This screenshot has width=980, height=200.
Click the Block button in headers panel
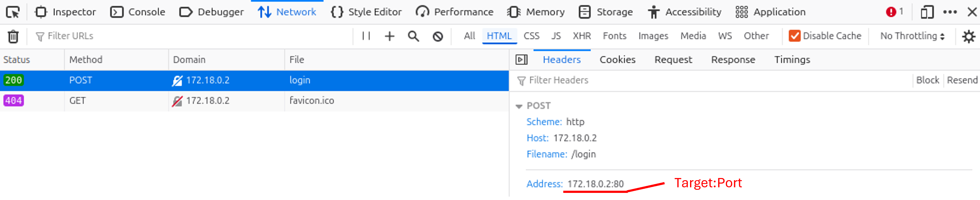pos(928,80)
